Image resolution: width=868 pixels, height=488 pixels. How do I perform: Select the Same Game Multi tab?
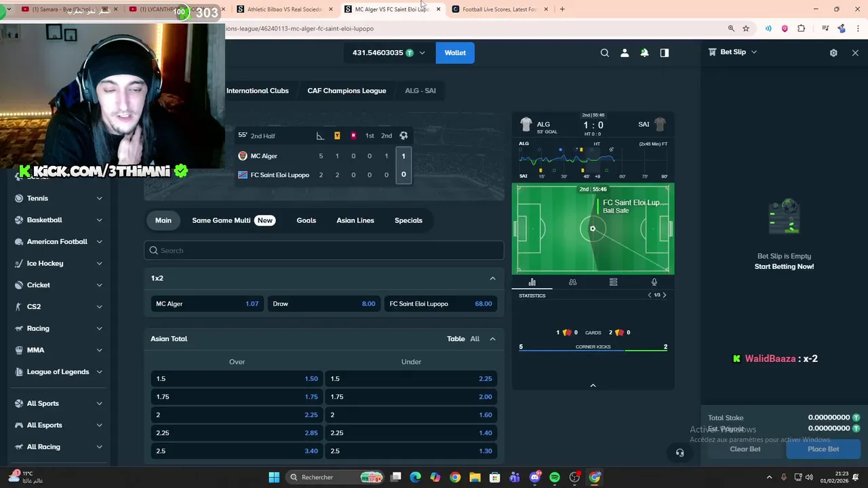233,220
